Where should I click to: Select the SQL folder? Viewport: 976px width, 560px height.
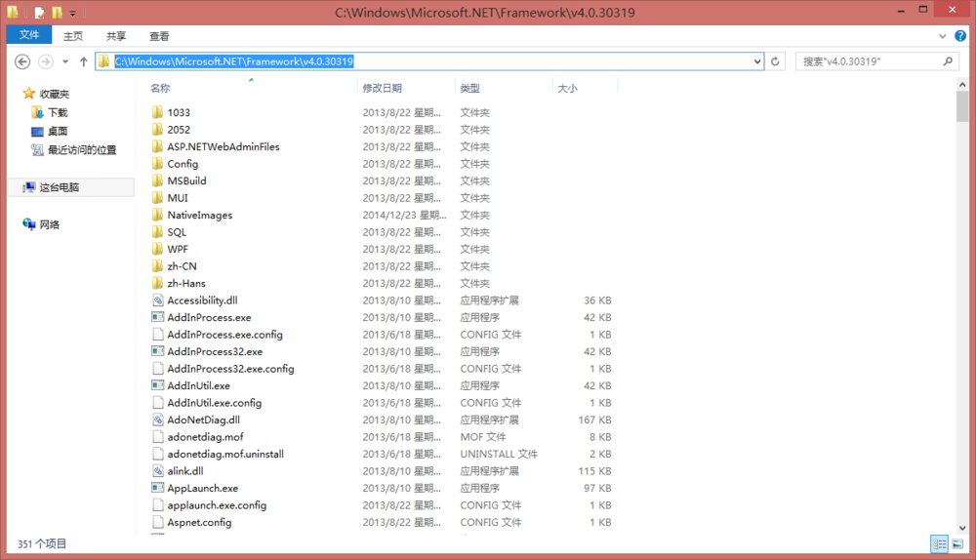click(x=177, y=232)
